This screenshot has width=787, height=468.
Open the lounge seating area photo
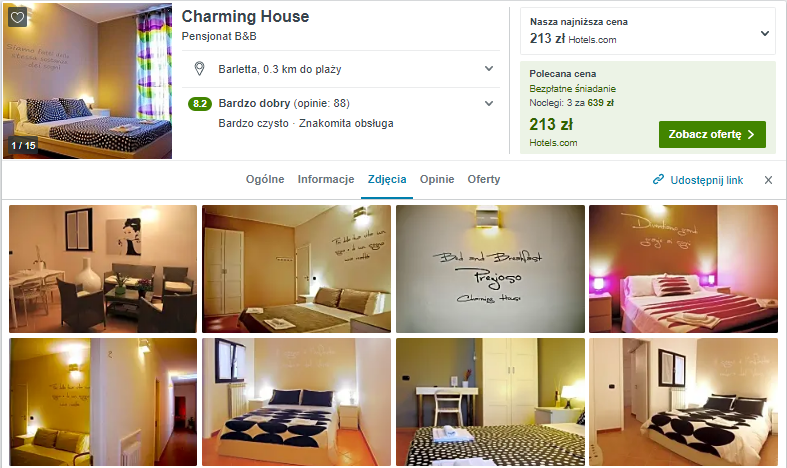point(103,269)
